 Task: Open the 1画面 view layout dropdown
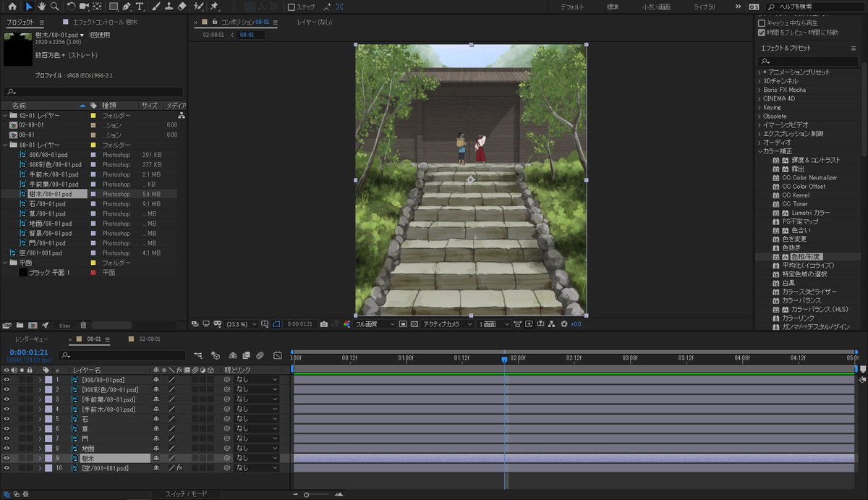[x=493, y=324]
